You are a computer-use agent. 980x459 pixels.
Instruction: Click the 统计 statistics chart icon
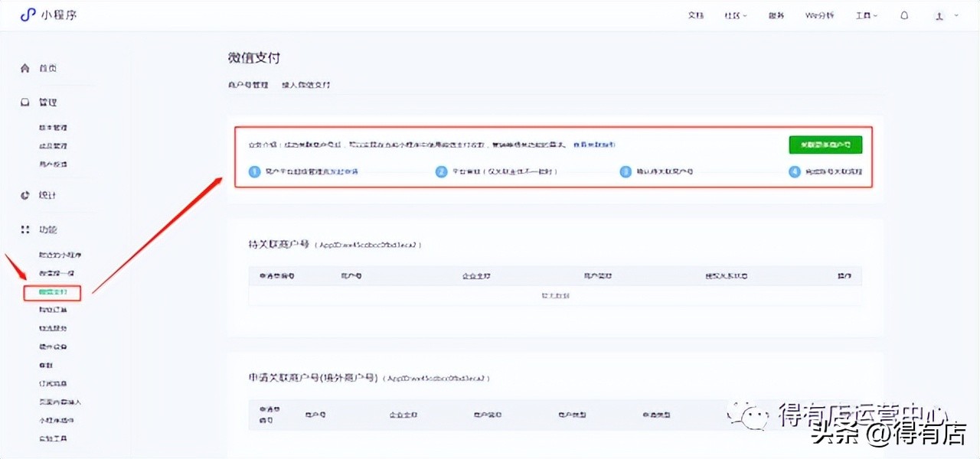26,195
